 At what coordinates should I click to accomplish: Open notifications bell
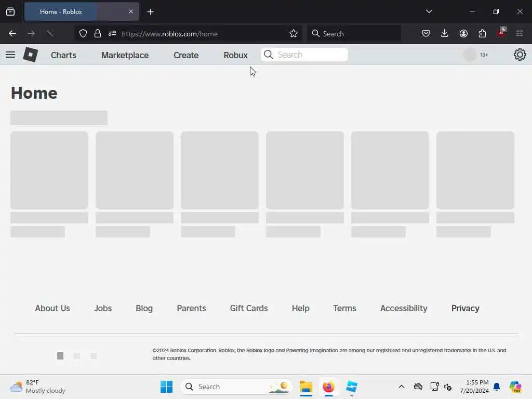[497, 387]
